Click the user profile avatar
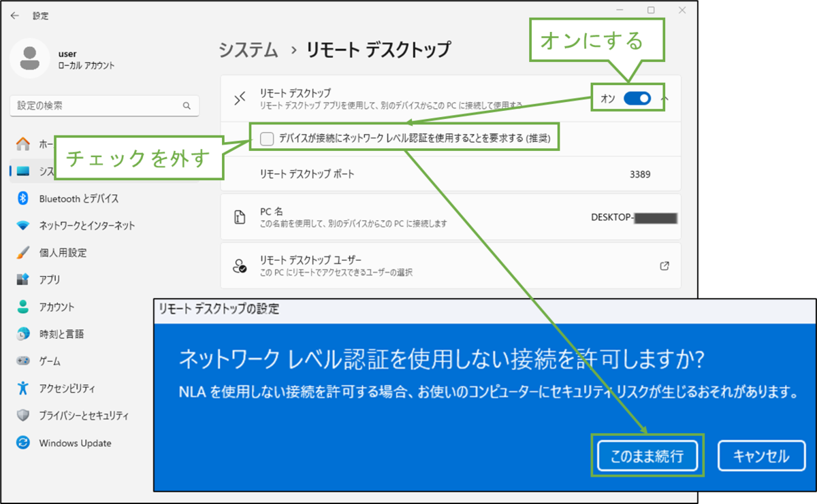 [29, 58]
